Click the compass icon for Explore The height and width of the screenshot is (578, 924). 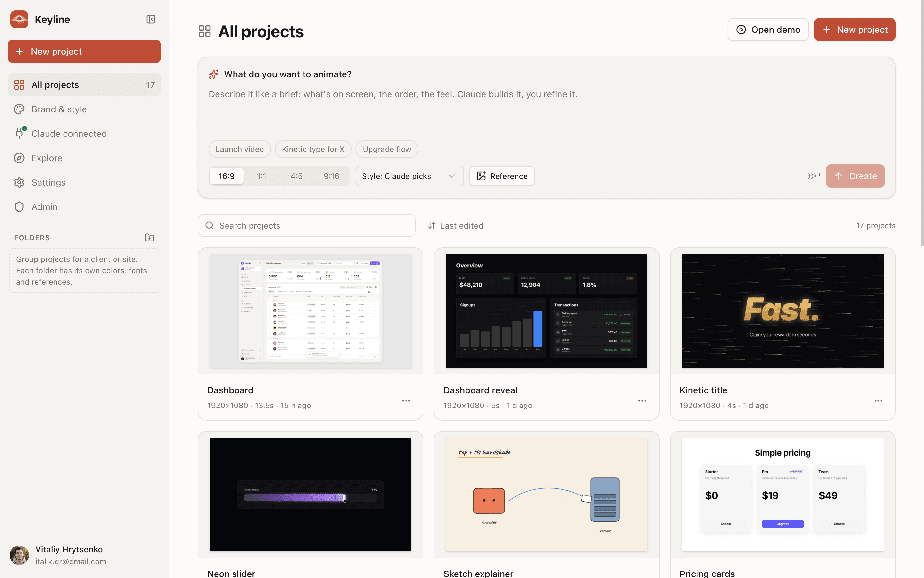click(x=19, y=158)
